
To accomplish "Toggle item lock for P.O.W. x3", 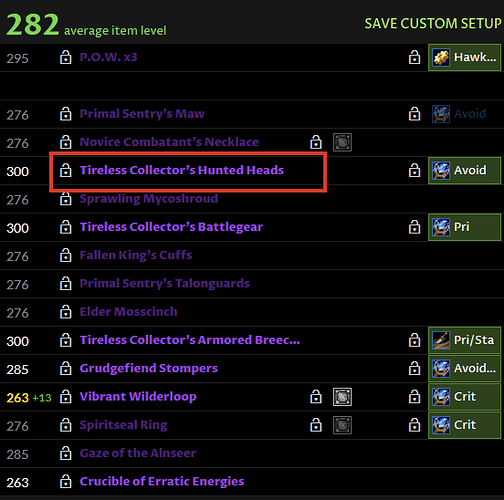I will (x=66, y=57).
